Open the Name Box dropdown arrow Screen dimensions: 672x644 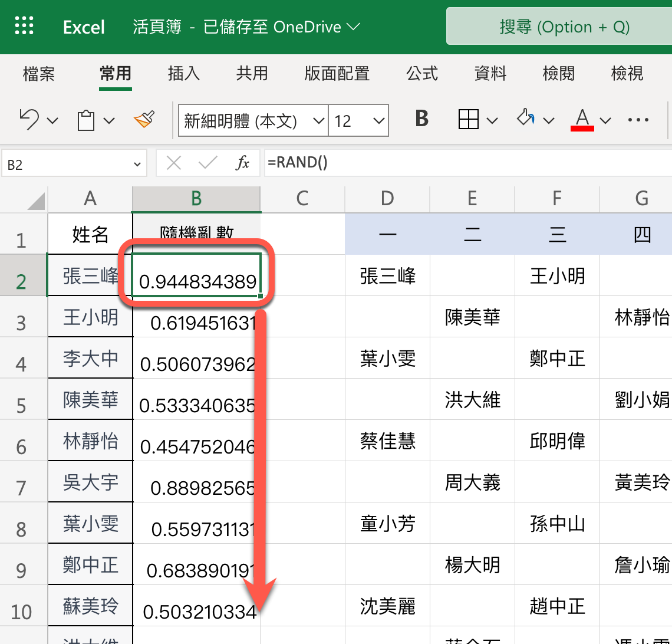(x=137, y=165)
